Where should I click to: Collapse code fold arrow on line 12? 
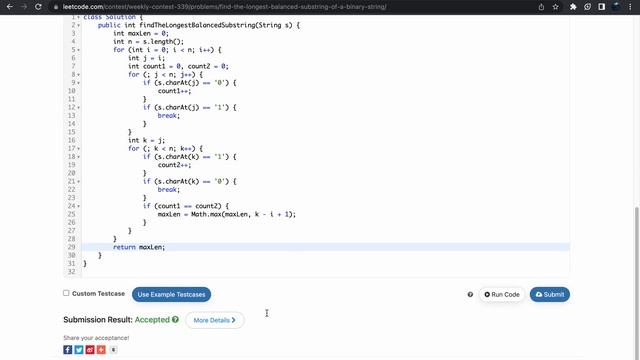(79, 107)
